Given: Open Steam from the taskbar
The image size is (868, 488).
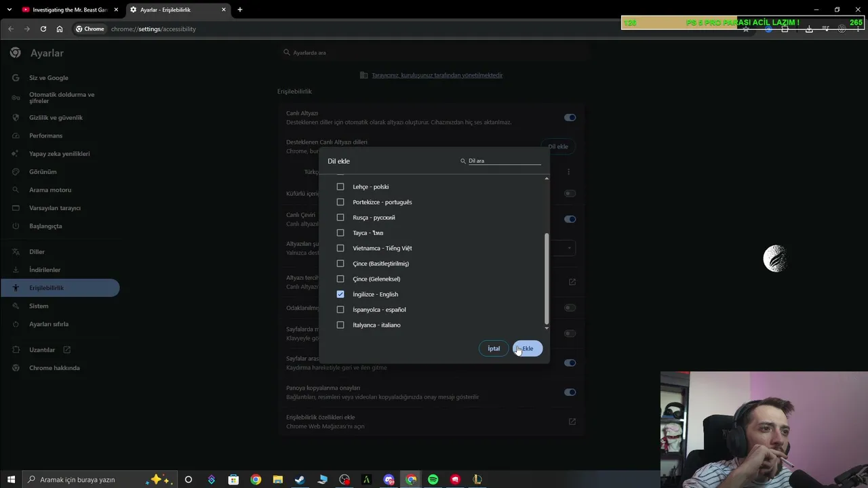Looking at the screenshot, I should pos(300,480).
